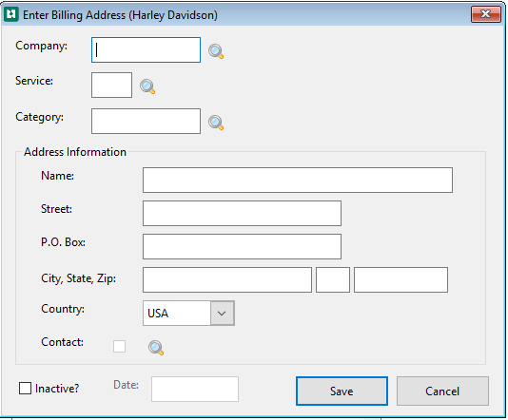Expand the Country dropdown arrow
This screenshot has width=508, height=420.
(222, 314)
